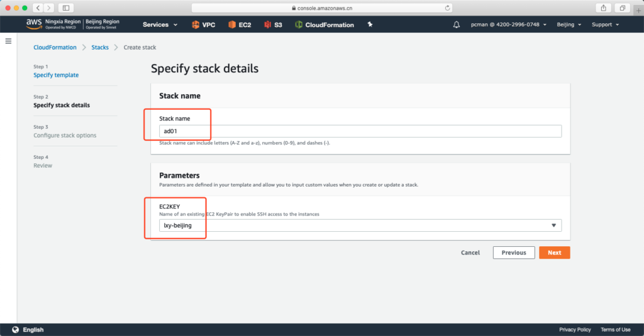The height and width of the screenshot is (336, 644).
Task: Open the CloudFormation service shortcut
Action: pos(325,25)
